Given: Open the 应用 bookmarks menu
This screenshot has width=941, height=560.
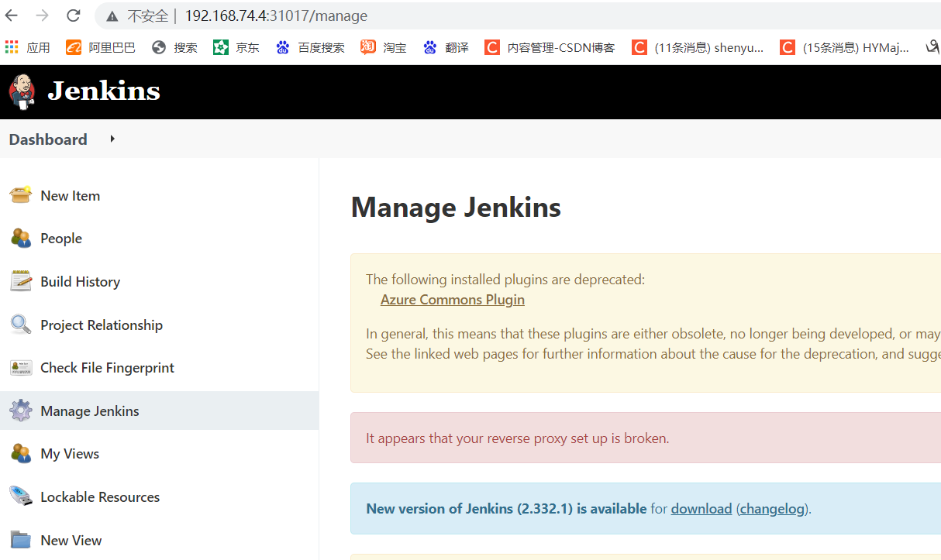Looking at the screenshot, I should point(27,46).
